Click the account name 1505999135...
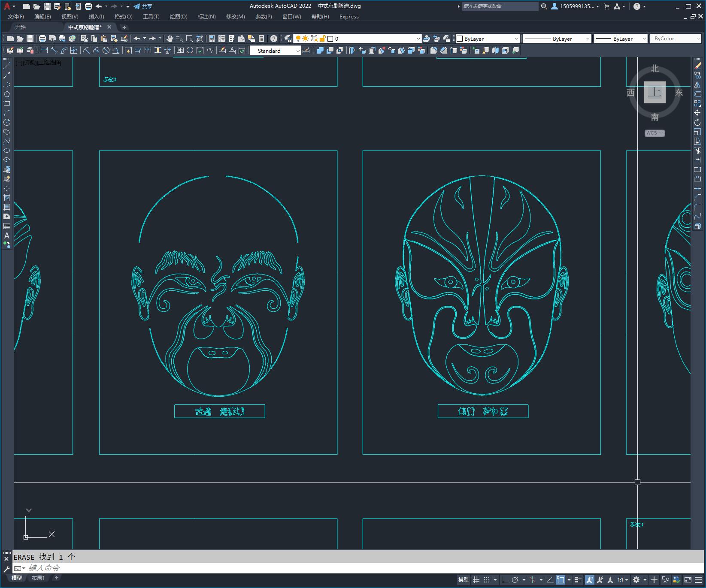Viewport: 706px width, 588px height. click(x=577, y=6)
